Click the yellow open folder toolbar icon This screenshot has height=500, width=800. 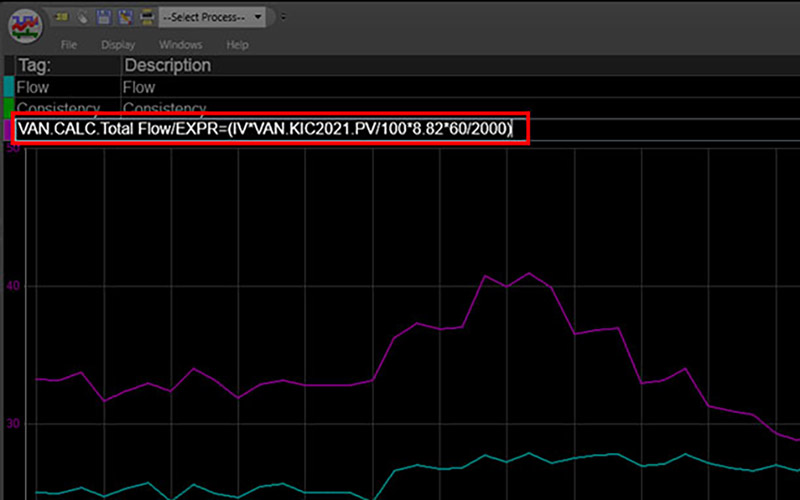(x=62, y=17)
